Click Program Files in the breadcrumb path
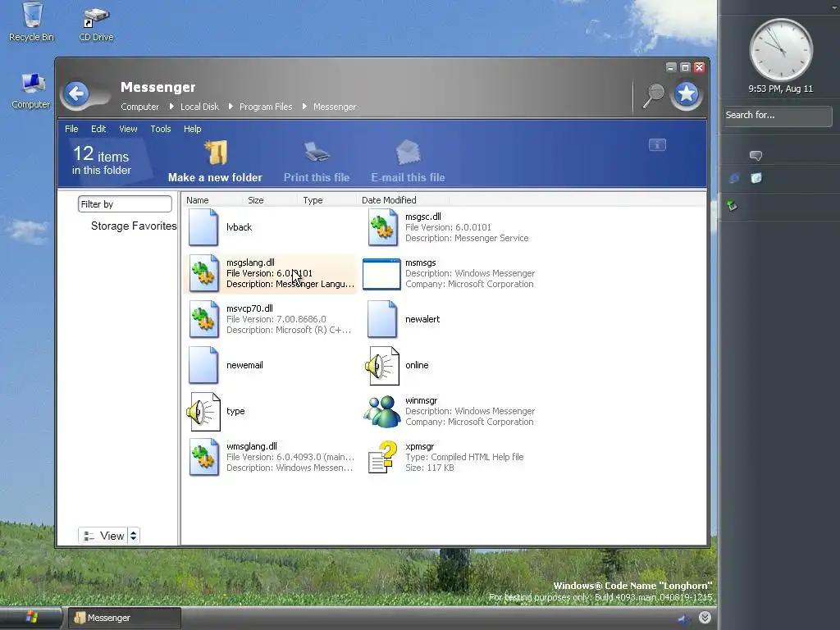Screen dimensions: 840x630 coord(266,107)
